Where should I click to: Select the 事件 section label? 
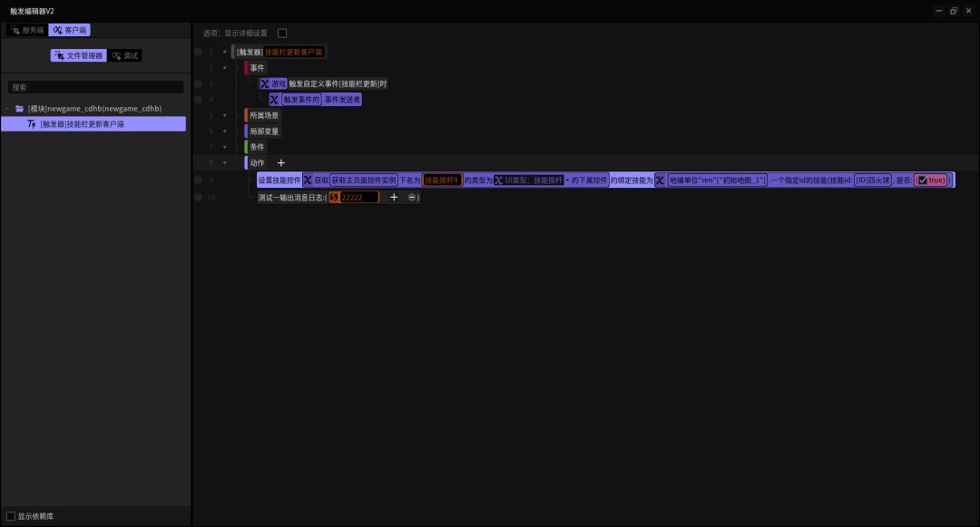tap(257, 68)
